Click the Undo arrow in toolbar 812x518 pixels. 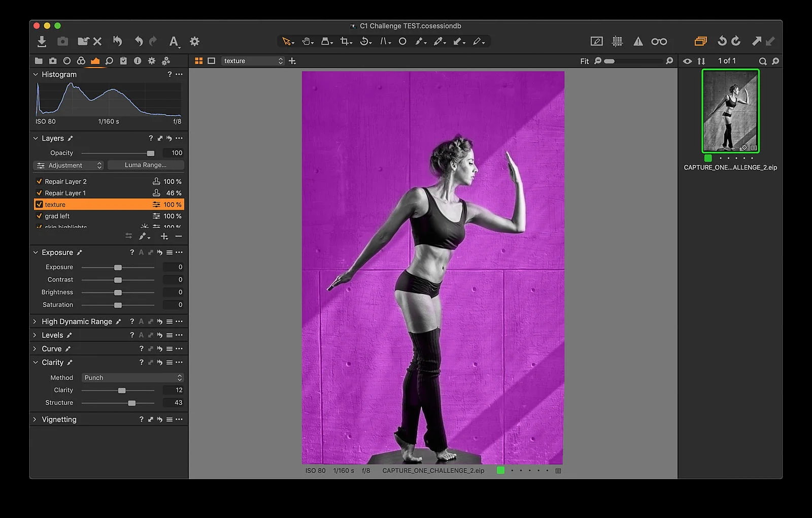(x=139, y=42)
